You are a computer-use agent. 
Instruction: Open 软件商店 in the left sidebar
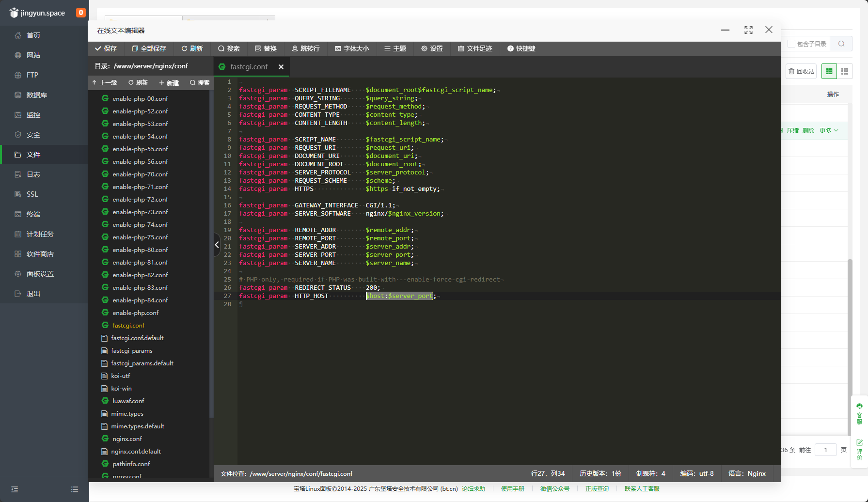pyautogui.click(x=40, y=254)
